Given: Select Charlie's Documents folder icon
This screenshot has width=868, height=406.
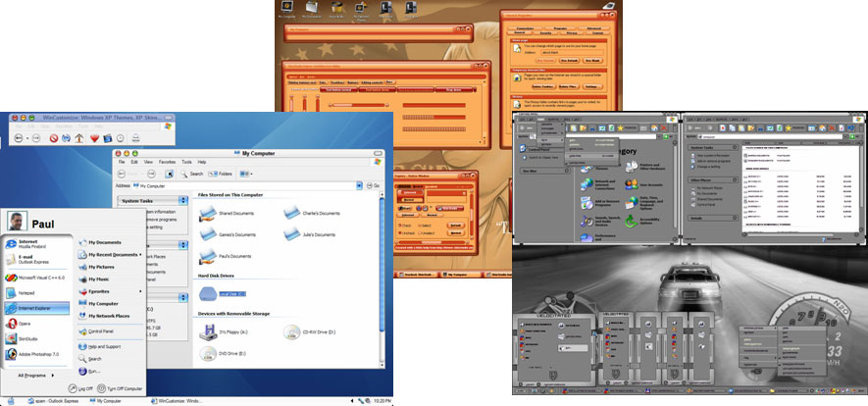Looking at the screenshot, I should pos(291,213).
